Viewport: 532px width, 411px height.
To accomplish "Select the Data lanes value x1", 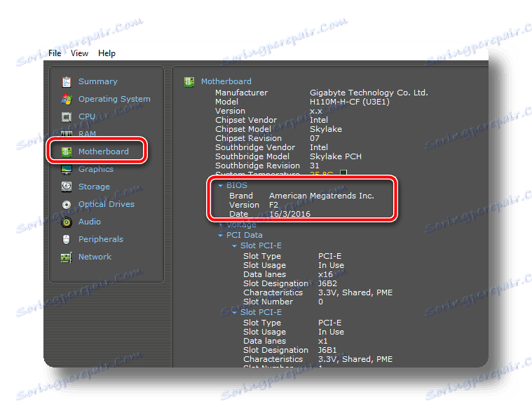I will pyautogui.click(x=323, y=341).
